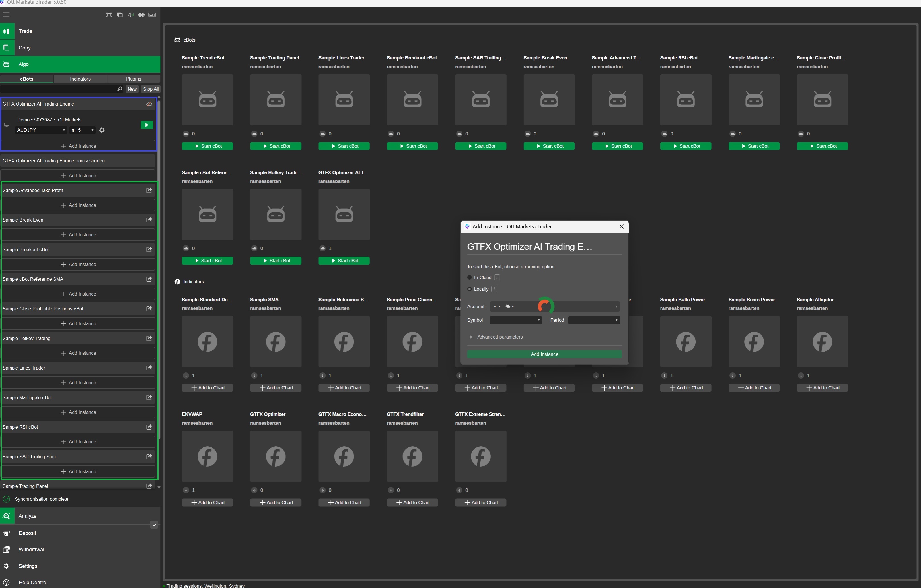Click the search magnifier icon
The height and width of the screenshot is (588, 921).
(x=119, y=89)
